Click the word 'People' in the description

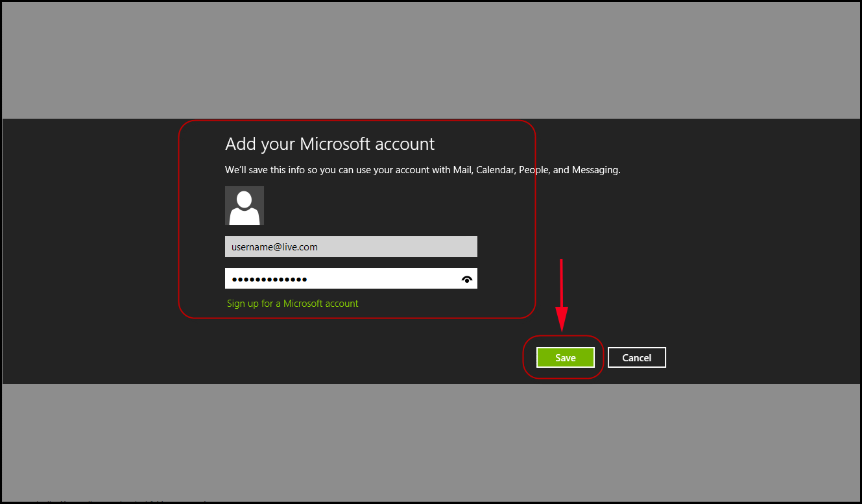point(534,170)
